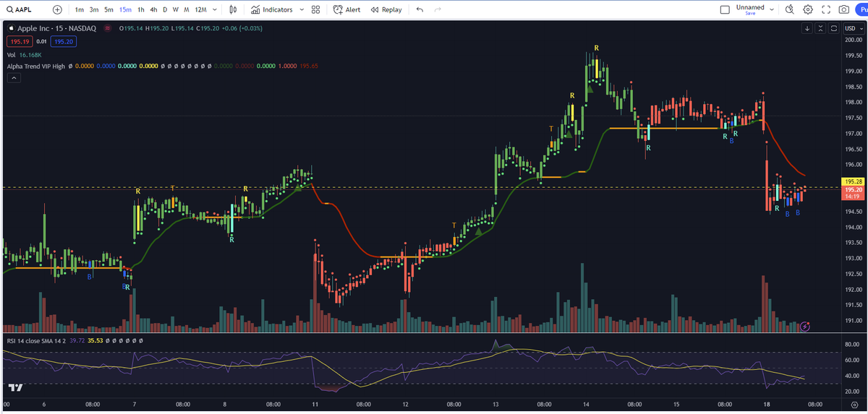Click the 80.00 RSI scale label
868x414 pixels.
pyautogui.click(x=853, y=344)
